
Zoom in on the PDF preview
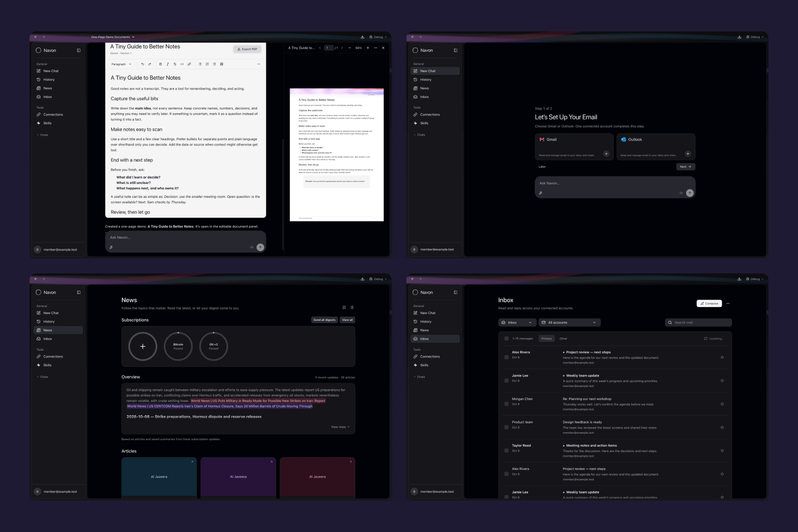pyautogui.click(x=368, y=48)
